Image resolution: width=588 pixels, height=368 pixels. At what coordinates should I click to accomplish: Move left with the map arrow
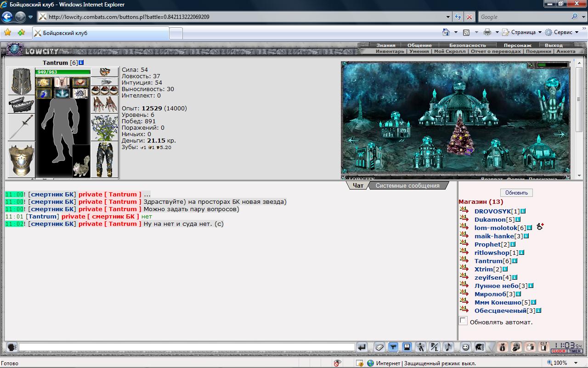click(x=353, y=140)
